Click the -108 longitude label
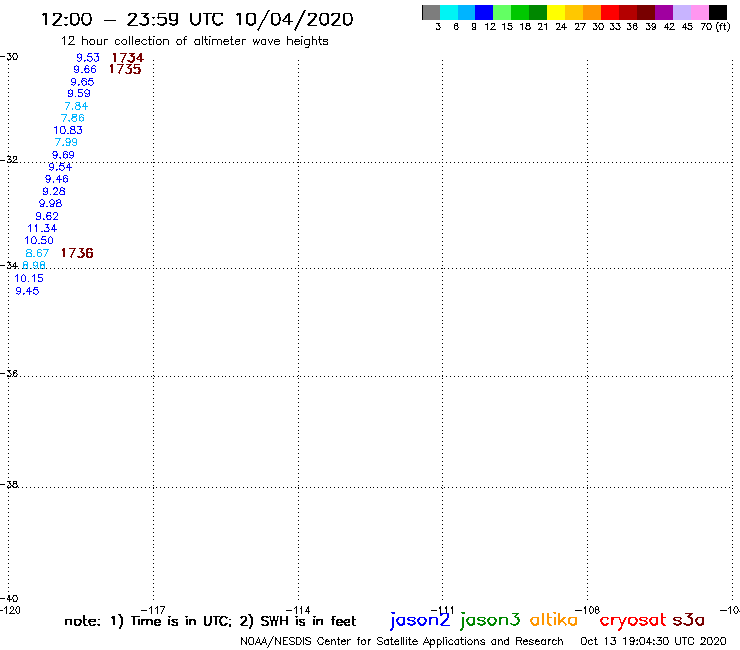Screen dimensions: 740x650 [588, 610]
